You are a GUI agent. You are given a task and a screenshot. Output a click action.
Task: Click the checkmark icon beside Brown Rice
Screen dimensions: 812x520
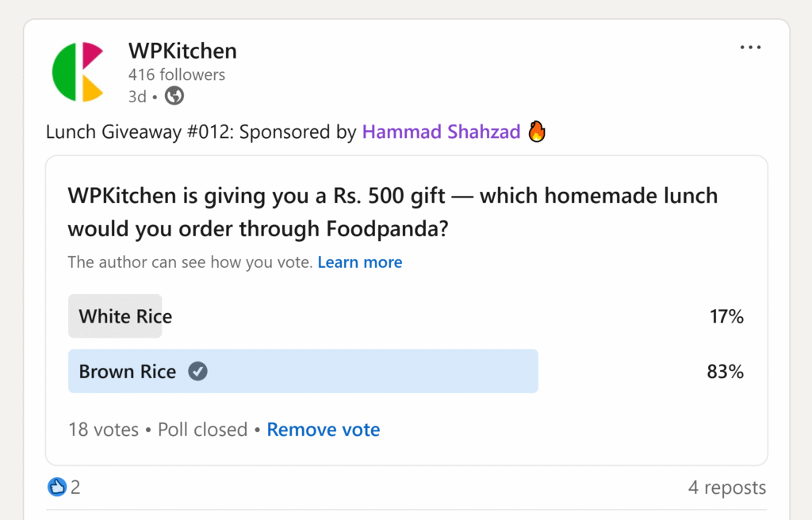(x=197, y=371)
